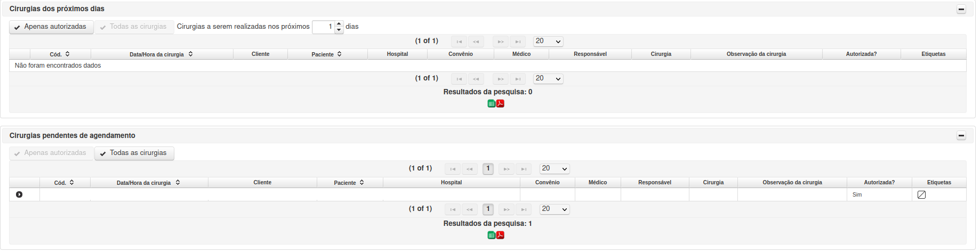Collapse the Cirurgias dos próximos dias panel
Screen dimensions: 980x252
[961, 9]
